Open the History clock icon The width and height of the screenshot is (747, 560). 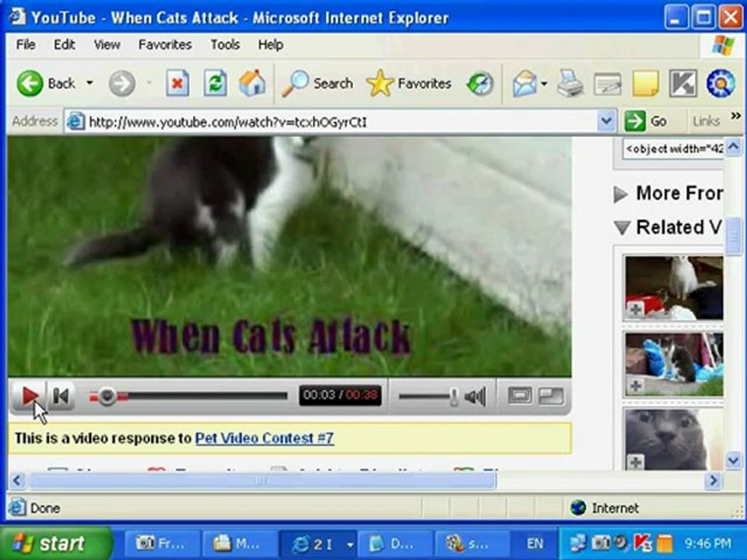tap(480, 84)
